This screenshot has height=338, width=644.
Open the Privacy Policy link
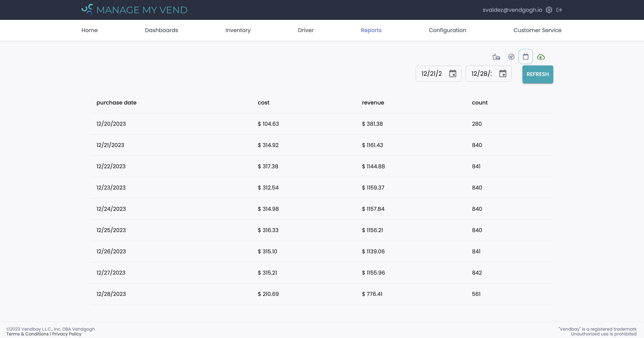66,334
